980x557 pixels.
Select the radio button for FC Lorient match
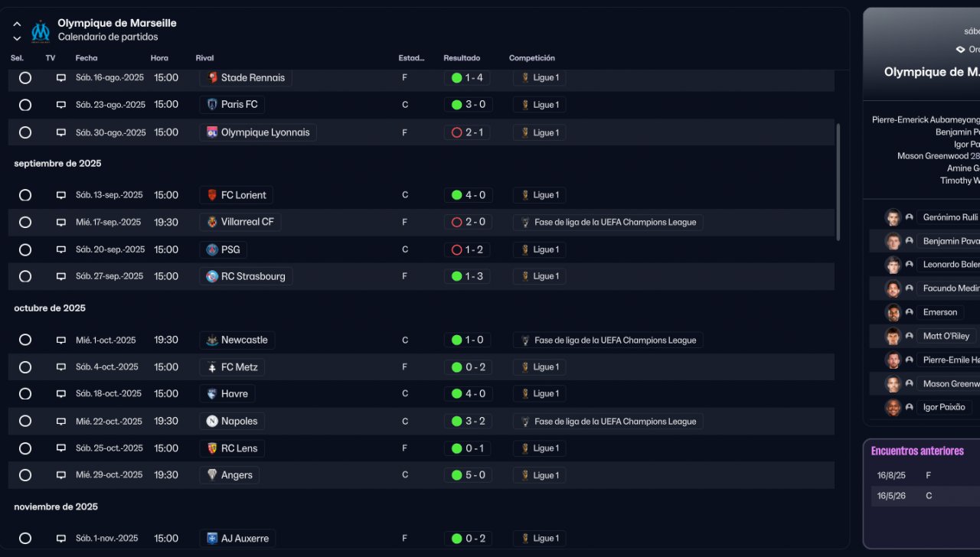tap(25, 195)
